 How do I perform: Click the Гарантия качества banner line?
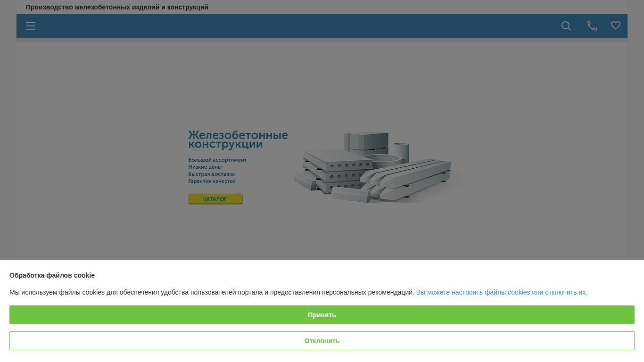pyautogui.click(x=212, y=181)
